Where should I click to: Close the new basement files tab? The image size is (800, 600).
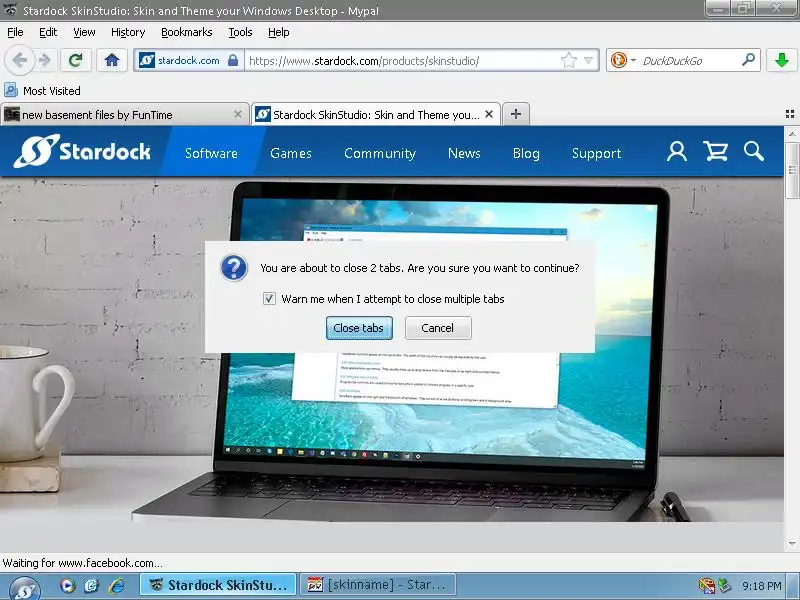[237, 114]
